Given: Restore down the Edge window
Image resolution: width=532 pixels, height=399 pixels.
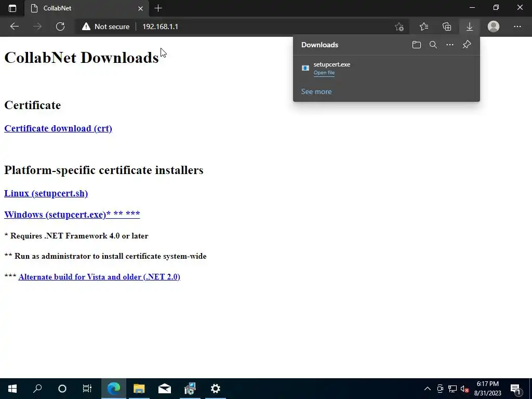Looking at the screenshot, I should click(496, 7).
